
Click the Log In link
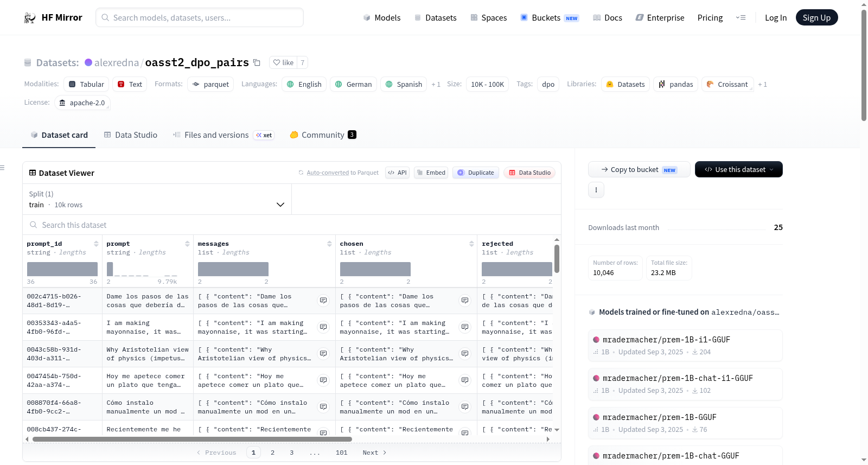tap(775, 17)
